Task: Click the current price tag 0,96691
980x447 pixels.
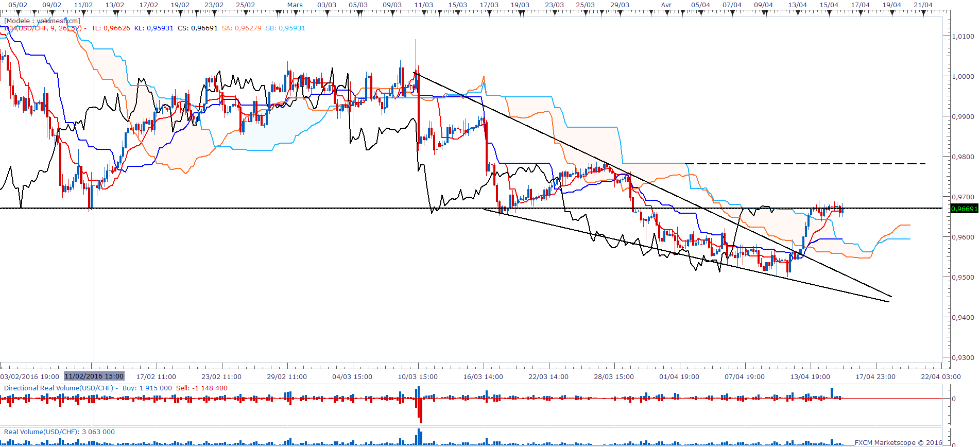Action: click(964, 209)
